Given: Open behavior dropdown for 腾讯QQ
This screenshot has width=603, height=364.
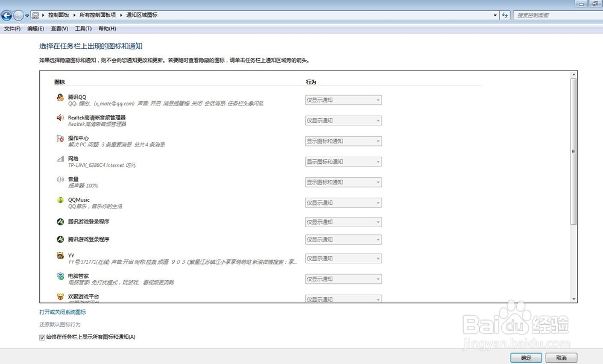Looking at the screenshot, I should pyautogui.click(x=343, y=100).
